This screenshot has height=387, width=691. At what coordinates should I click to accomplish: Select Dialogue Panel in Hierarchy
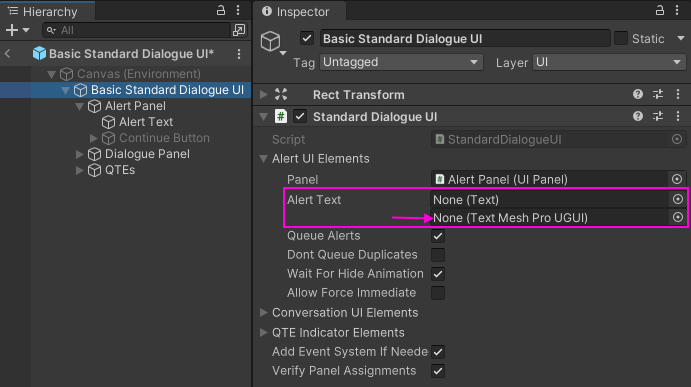147,154
